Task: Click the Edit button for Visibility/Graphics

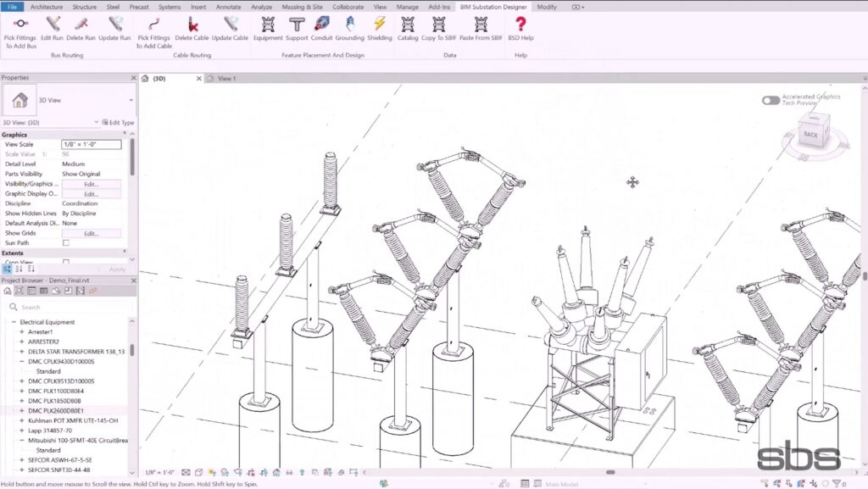Action: click(93, 184)
